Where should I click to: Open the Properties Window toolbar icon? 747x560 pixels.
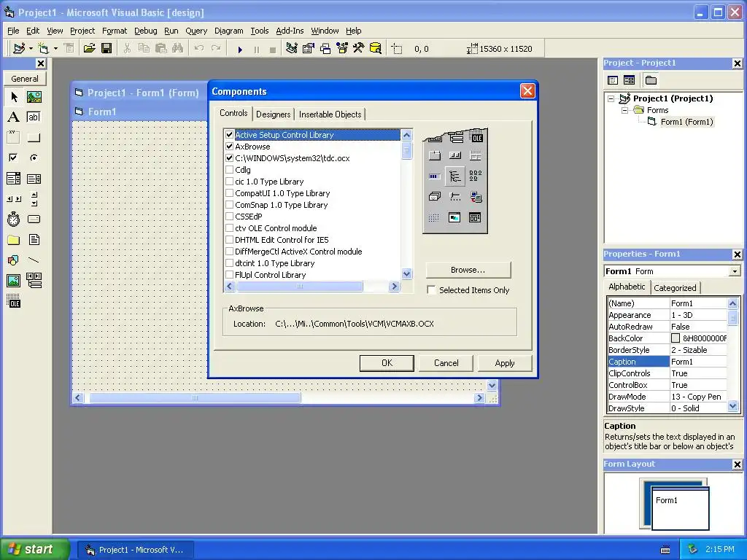point(309,48)
